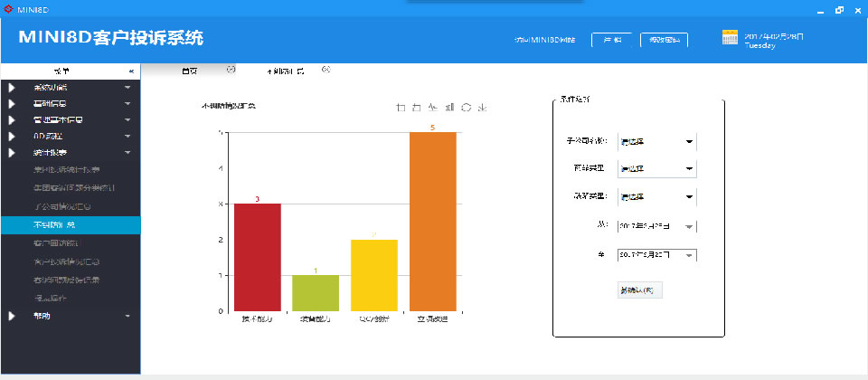Image resolution: width=868 pixels, height=380 pixels.
Task: Switch to the 首页 tab
Action: coord(190,71)
